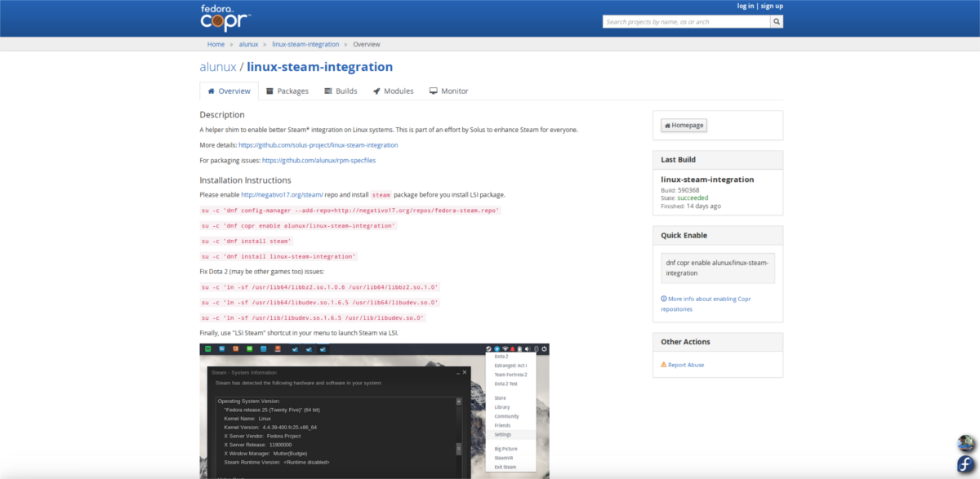This screenshot has width=980, height=479.
Task: Click the /usr/lib64/libudev.so.0 symlink command
Action: click(320, 303)
